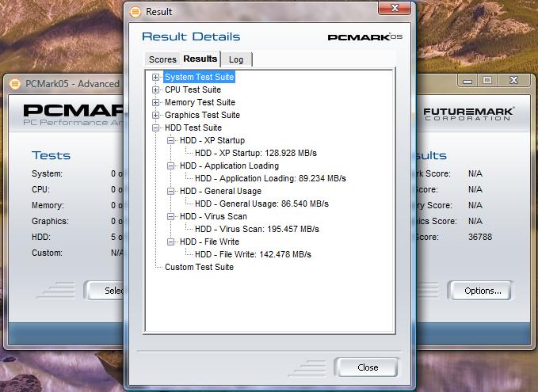The image size is (538, 392).
Task: Select System Test Suite tree item
Action: pyautogui.click(x=200, y=77)
